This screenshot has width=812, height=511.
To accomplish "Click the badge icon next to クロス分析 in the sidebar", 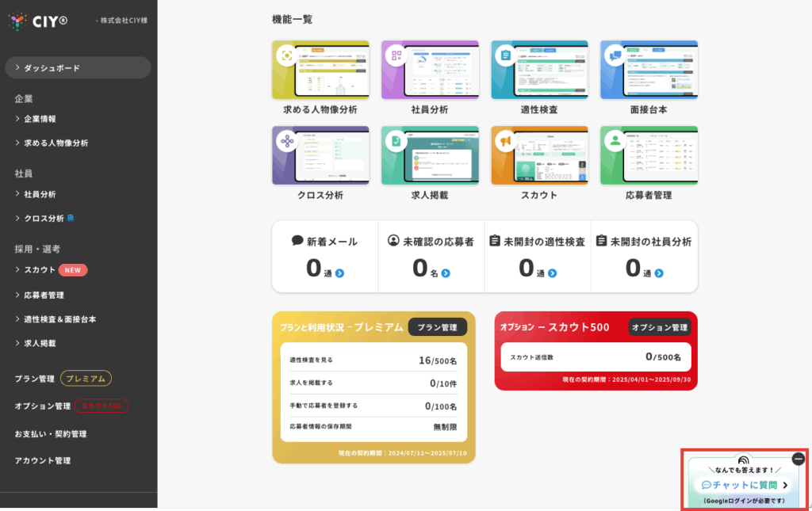I will [71, 218].
